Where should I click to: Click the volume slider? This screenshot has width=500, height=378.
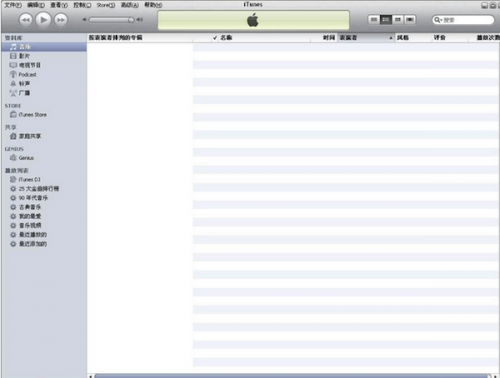(x=112, y=20)
